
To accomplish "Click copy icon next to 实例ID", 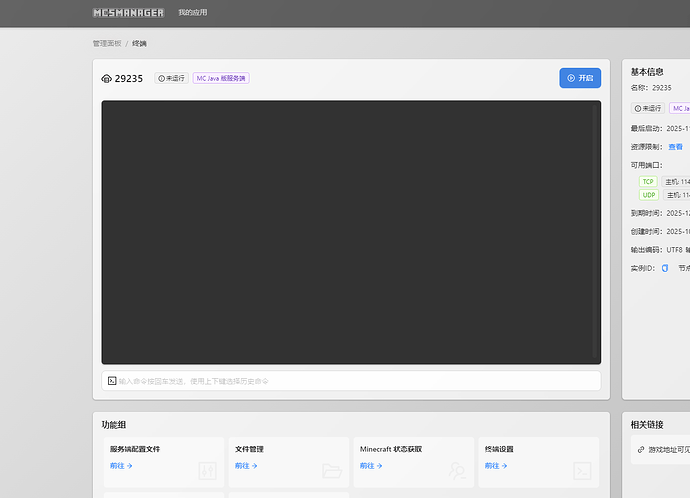I will (665, 268).
